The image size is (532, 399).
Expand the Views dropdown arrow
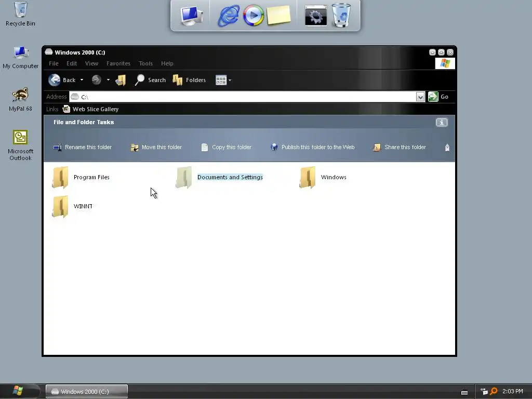click(230, 81)
